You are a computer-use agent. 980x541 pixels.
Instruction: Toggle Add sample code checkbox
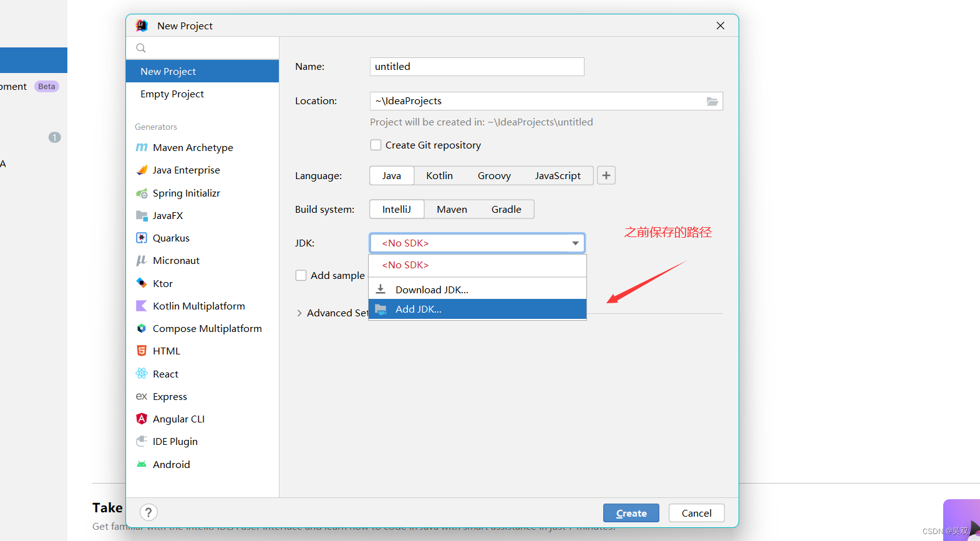pos(301,275)
